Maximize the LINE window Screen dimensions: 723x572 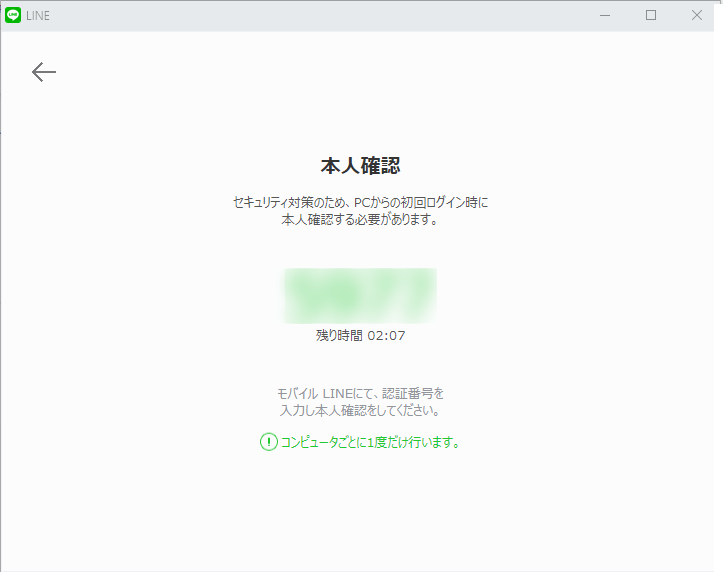[651, 15]
